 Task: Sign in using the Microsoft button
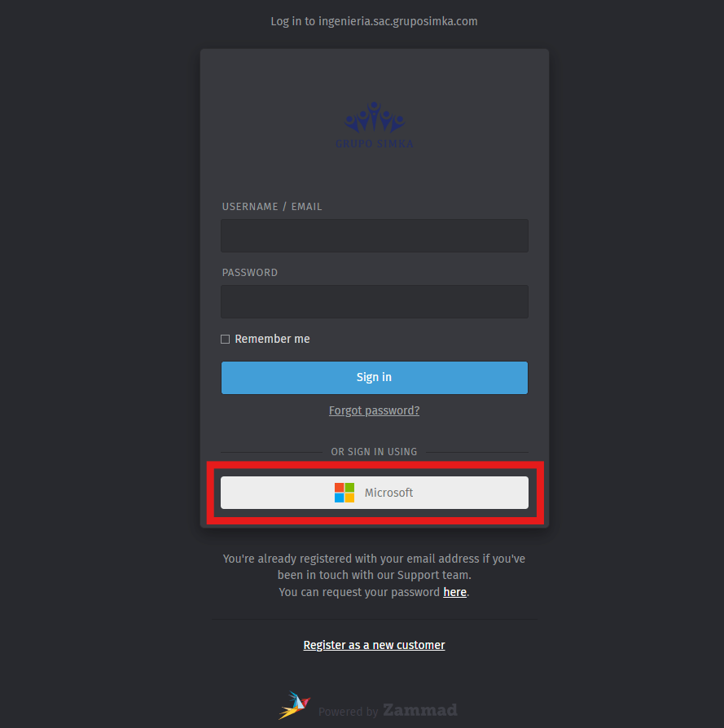[x=375, y=493]
